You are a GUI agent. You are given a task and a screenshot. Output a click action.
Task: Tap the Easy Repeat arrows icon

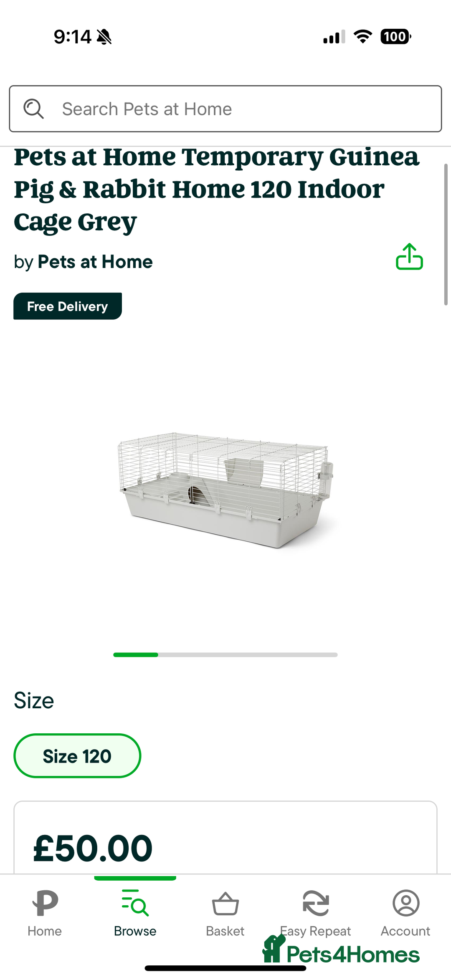316,903
